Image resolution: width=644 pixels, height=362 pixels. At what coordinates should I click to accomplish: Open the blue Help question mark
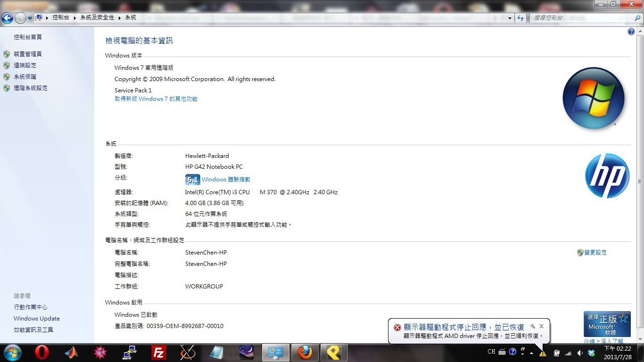pos(631,32)
